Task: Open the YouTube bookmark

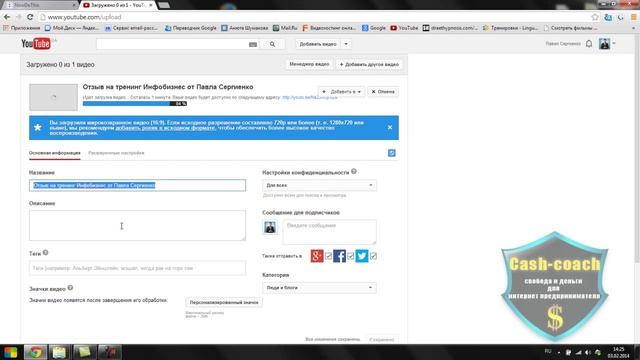Action: 404,28
